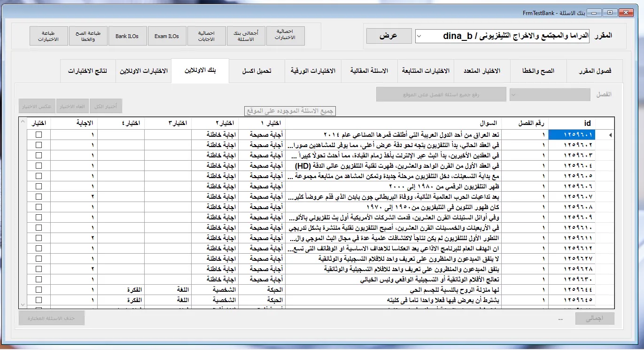Click the current-row indicator arrow beside id ١٢٥٩٦٠١
The height and width of the screenshot is (350, 644).
point(611,135)
